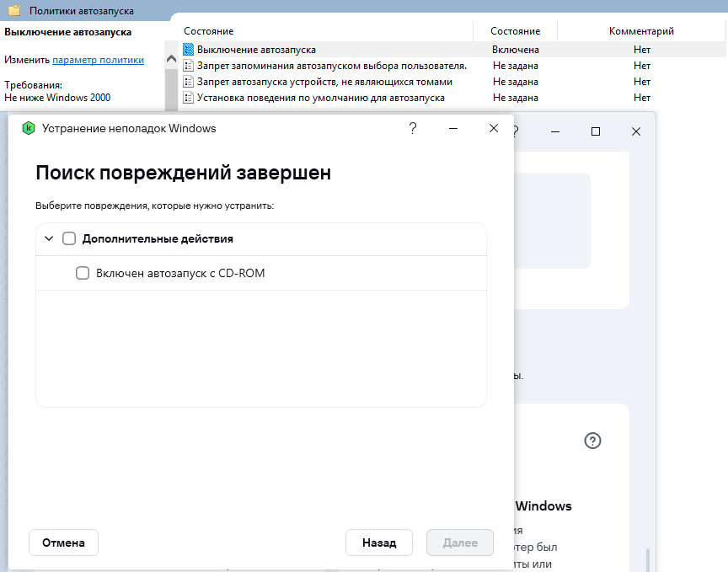
Task: Click the icon of the Запрет запоминания автозапуском row
Action: [188, 66]
